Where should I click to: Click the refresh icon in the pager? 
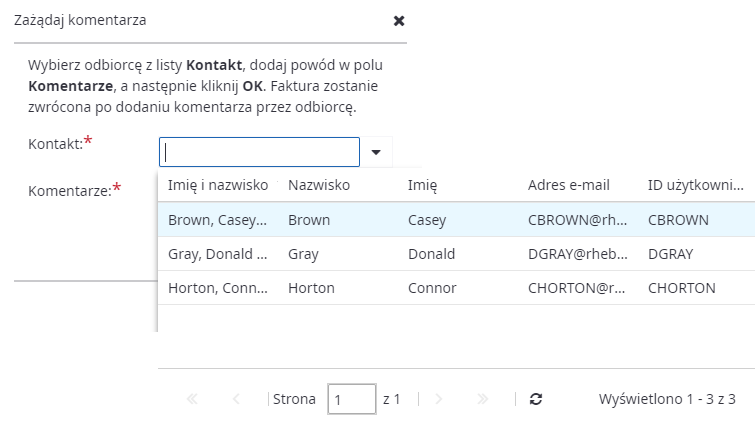click(x=536, y=398)
